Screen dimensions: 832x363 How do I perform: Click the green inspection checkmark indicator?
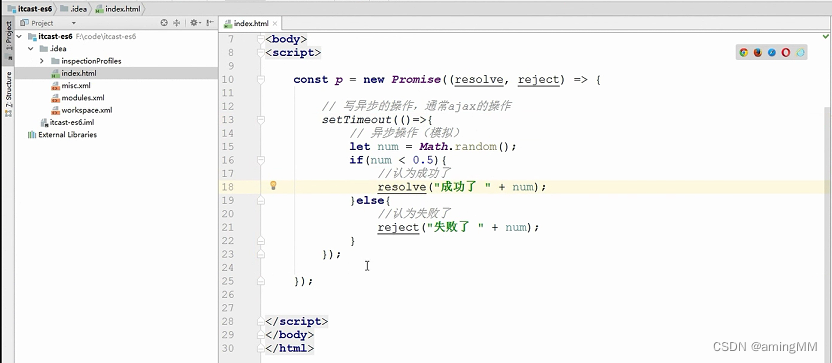[826, 36]
